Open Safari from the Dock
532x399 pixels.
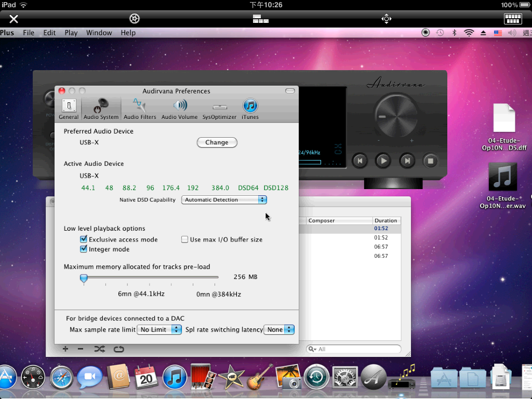tap(61, 377)
